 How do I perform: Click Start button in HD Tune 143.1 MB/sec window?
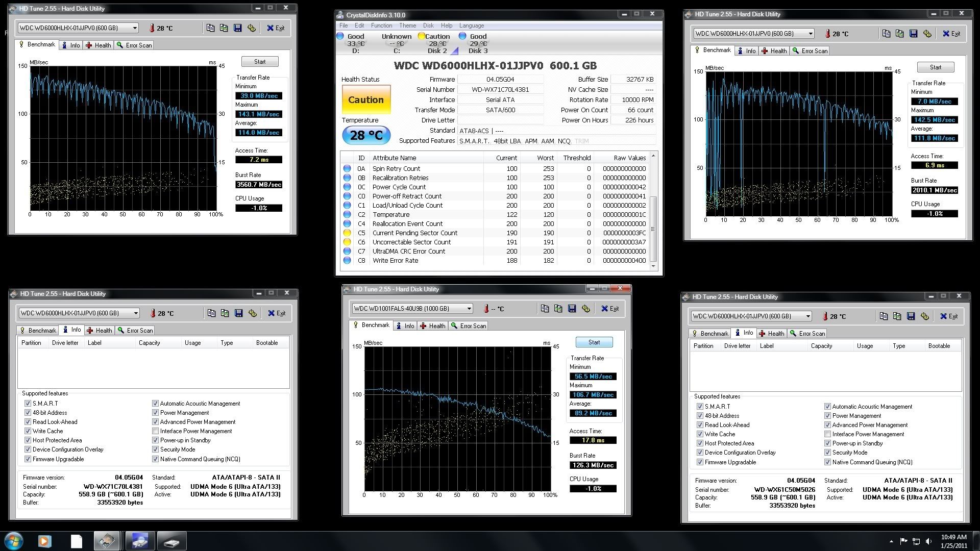tap(260, 62)
